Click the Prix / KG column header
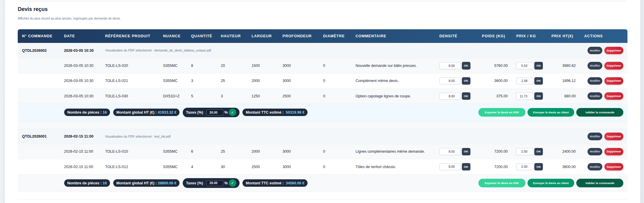This screenshot has width=644, height=203. coord(526,36)
